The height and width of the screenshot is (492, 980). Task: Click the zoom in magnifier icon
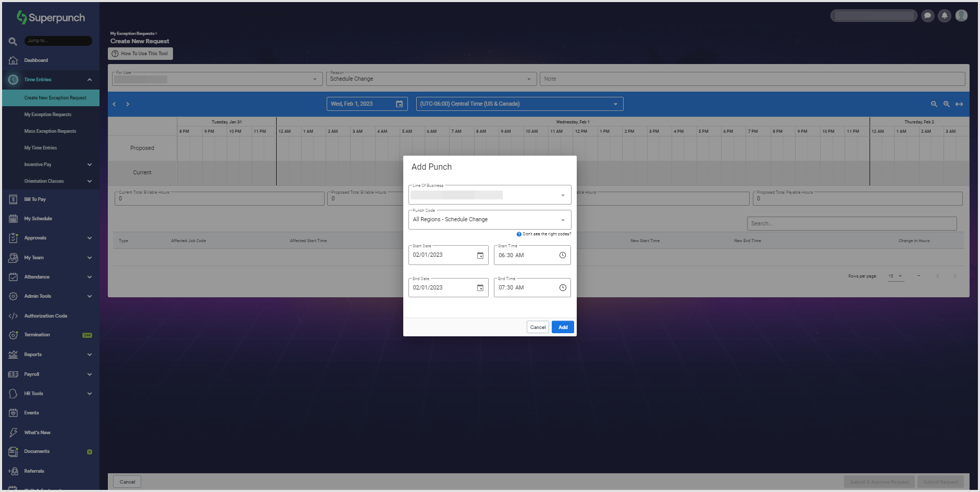coord(946,104)
